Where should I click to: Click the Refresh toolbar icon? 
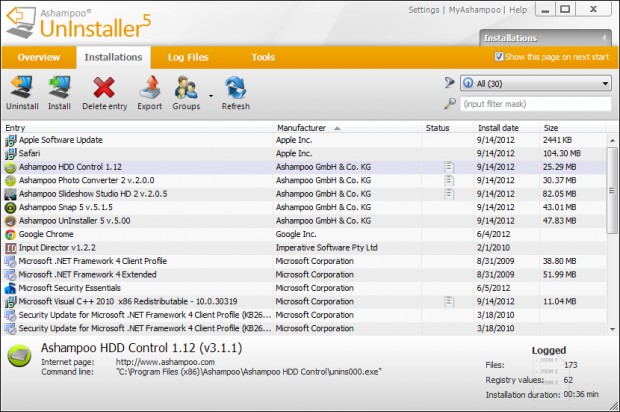pos(235,87)
